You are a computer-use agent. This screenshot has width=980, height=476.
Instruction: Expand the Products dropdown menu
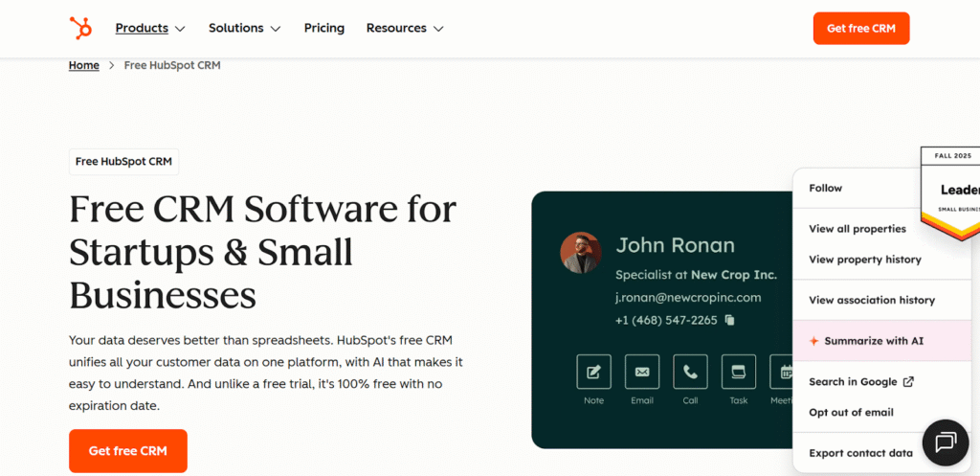[150, 28]
